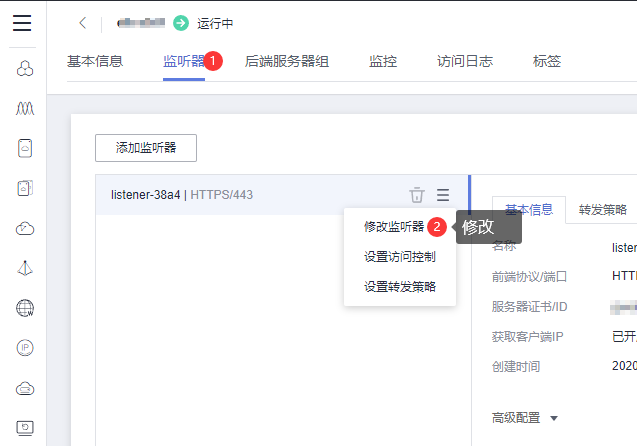Click the globe icon in sidebar

click(x=26, y=308)
